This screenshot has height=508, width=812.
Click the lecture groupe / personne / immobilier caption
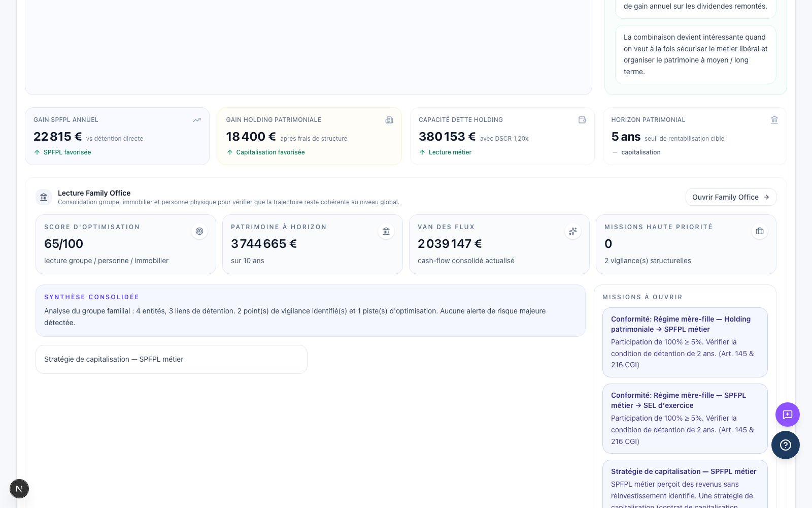(106, 261)
